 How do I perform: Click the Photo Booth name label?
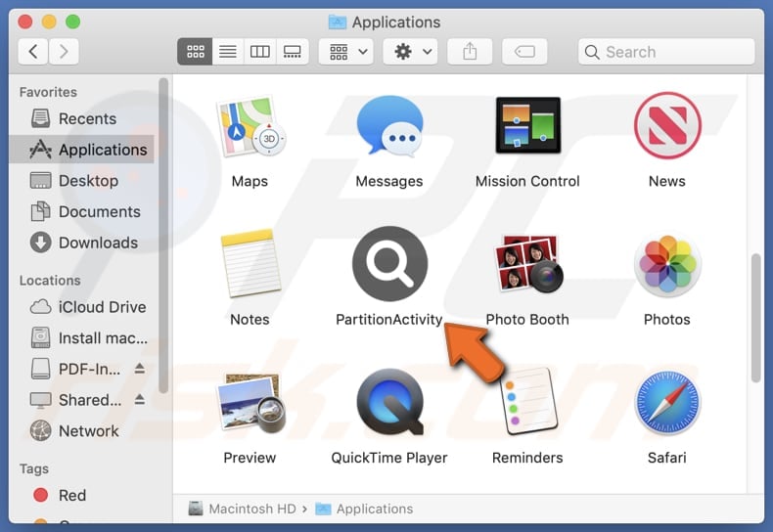point(527,320)
